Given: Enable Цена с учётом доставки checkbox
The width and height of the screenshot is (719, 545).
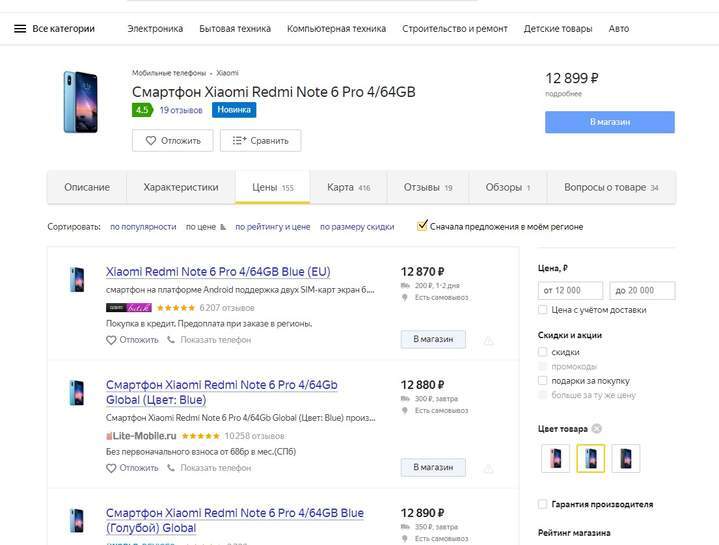Looking at the screenshot, I should 543,310.
